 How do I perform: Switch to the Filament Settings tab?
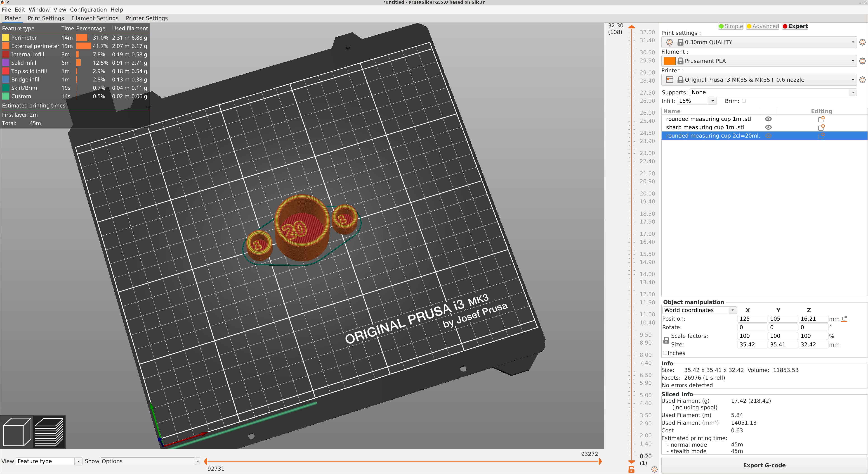click(x=95, y=18)
